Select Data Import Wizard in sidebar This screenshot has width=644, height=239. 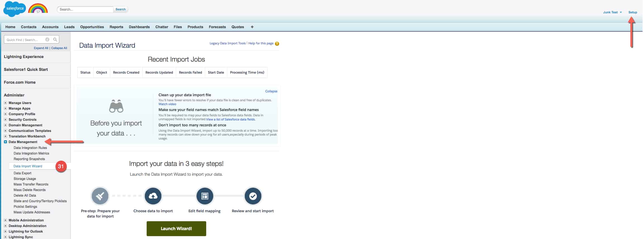pyautogui.click(x=28, y=166)
